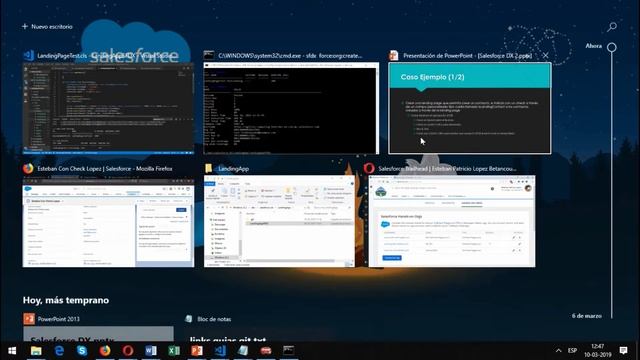Expand the hidden system tray icons chevron
The width and height of the screenshot is (640, 360).
coord(558,351)
